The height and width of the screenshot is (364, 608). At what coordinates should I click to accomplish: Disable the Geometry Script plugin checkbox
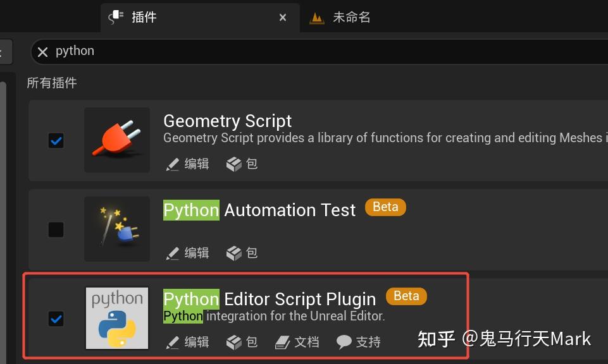pos(56,141)
